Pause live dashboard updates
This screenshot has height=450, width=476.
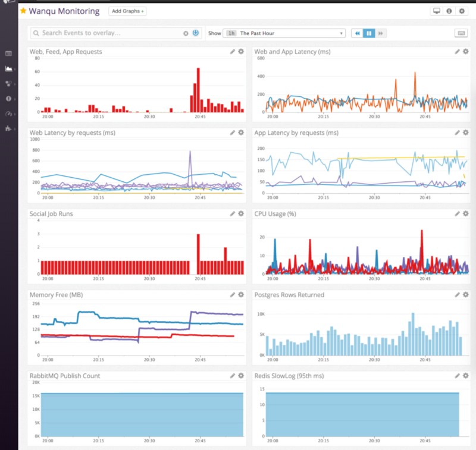(369, 33)
